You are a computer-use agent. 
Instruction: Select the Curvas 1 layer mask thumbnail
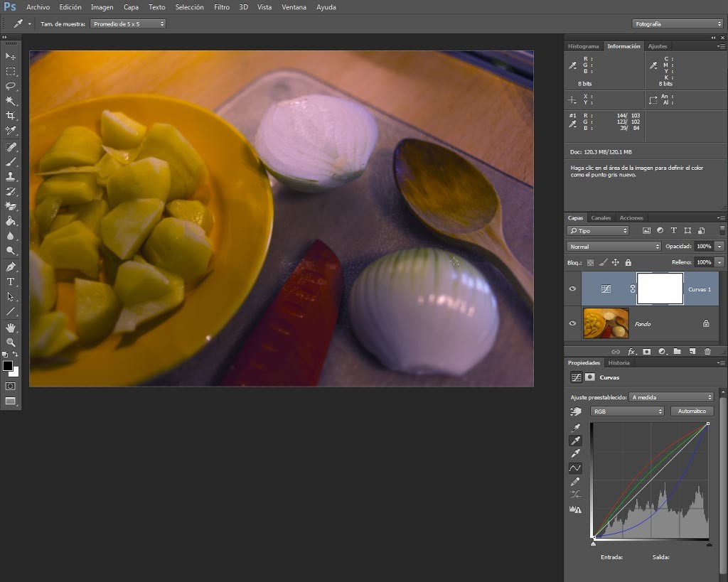(x=660, y=289)
